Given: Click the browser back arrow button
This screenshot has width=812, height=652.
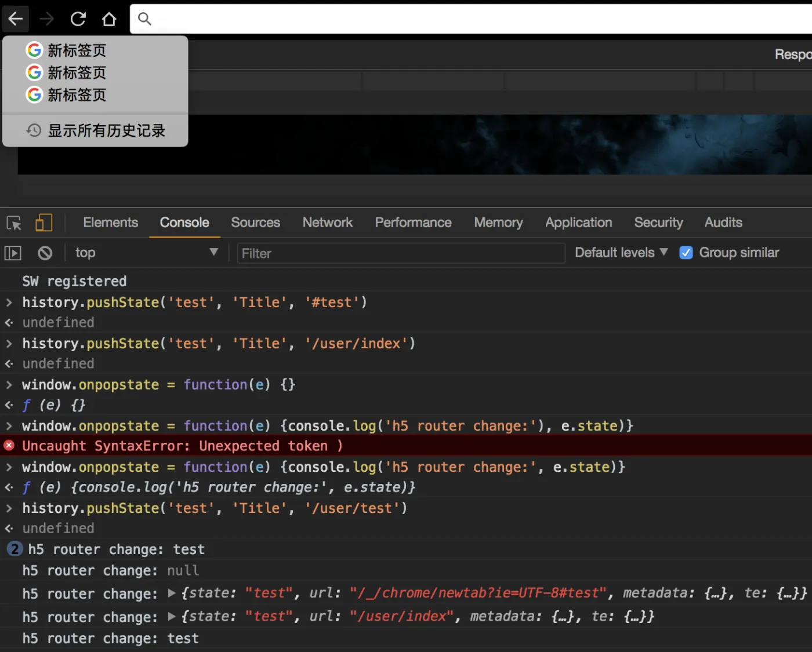Looking at the screenshot, I should click(x=16, y=19).
